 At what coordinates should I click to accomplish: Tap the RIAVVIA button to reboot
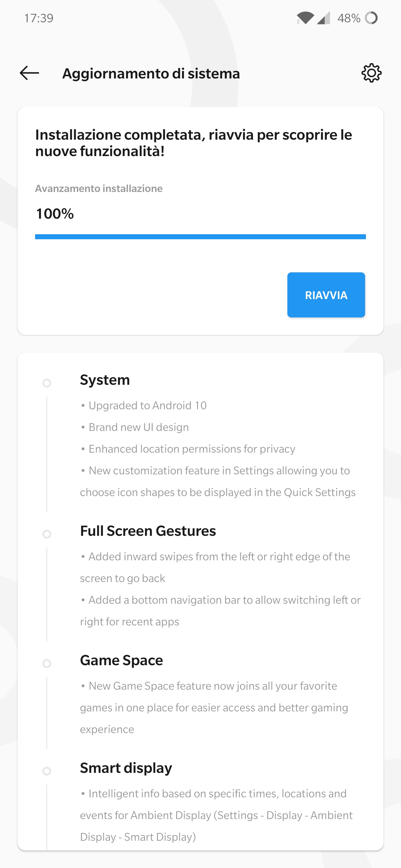click(326, 295)
